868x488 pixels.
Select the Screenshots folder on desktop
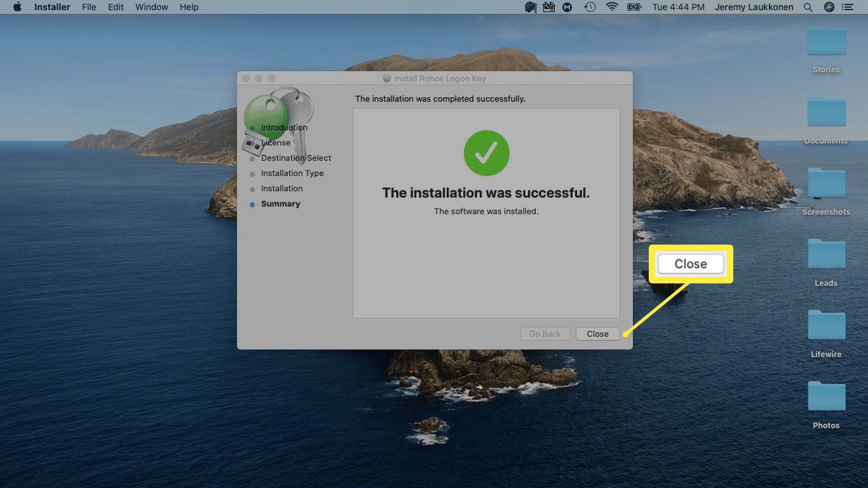coord(826,192)
